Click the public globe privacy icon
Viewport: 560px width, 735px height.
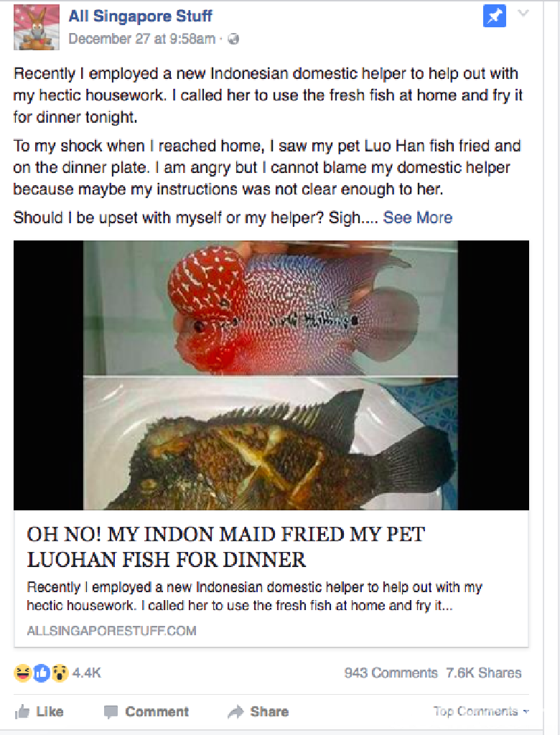233,39
